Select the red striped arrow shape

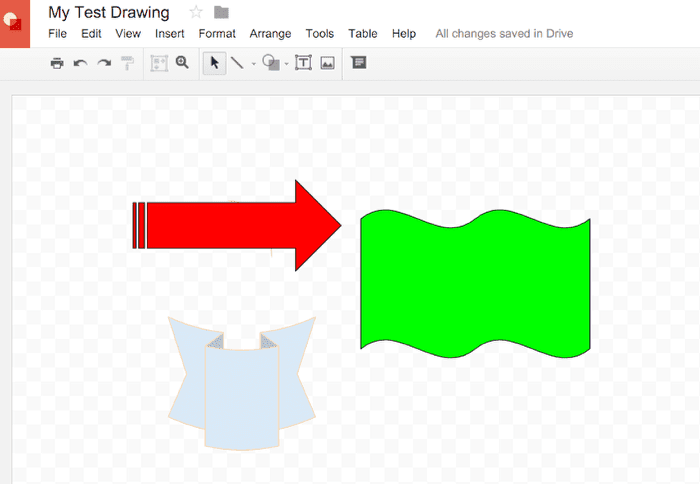coord(237,225)
